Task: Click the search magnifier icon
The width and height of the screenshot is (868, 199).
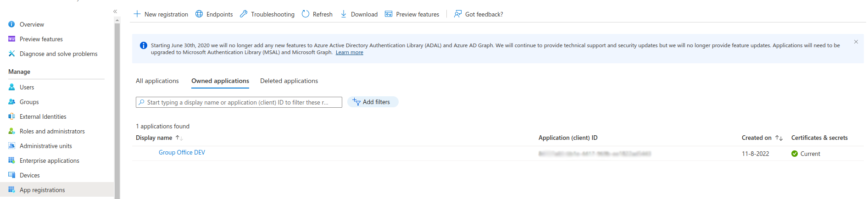Action: [x=142, y=102]
